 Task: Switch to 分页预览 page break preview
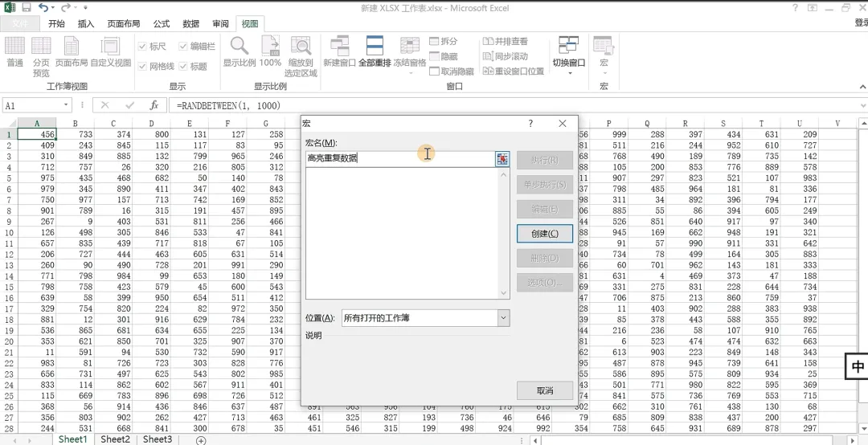tap(41, 57)
